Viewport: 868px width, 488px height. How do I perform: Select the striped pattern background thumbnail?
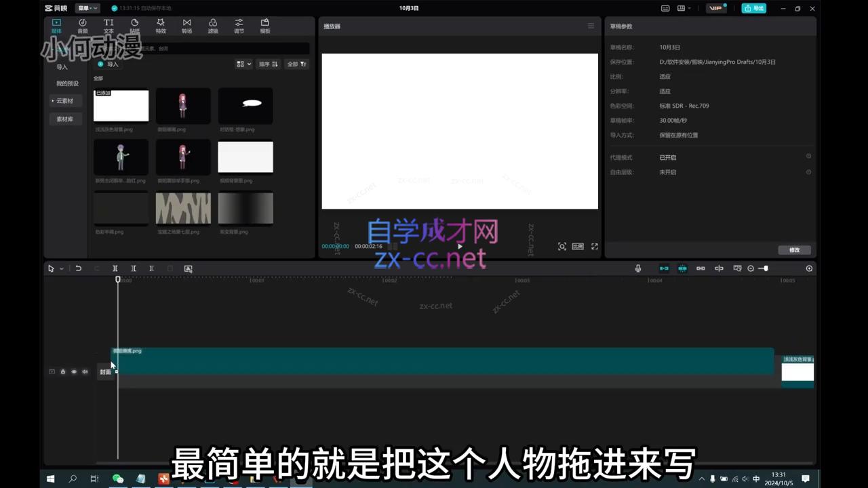tap(183, 208)
